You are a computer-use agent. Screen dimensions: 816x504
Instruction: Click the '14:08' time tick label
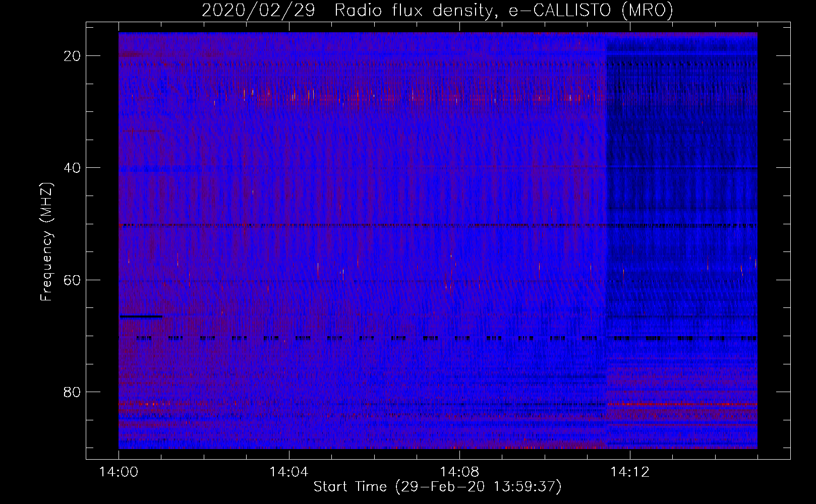459,472
